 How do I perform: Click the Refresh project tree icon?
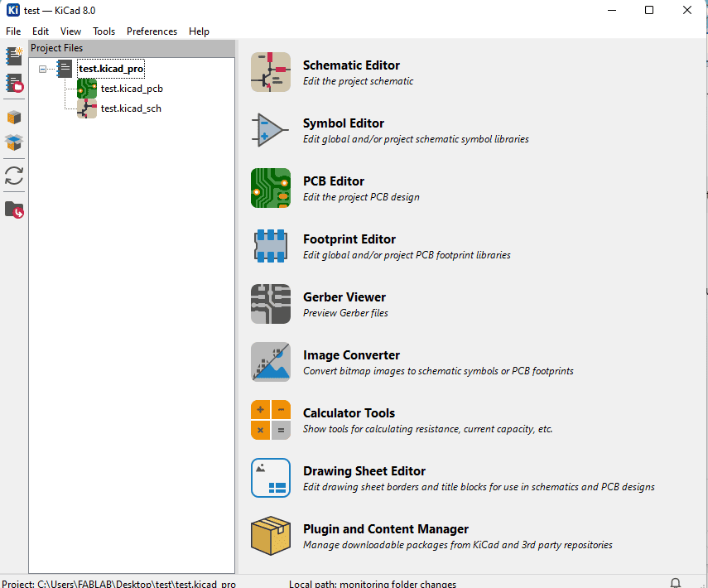[14, 176]
